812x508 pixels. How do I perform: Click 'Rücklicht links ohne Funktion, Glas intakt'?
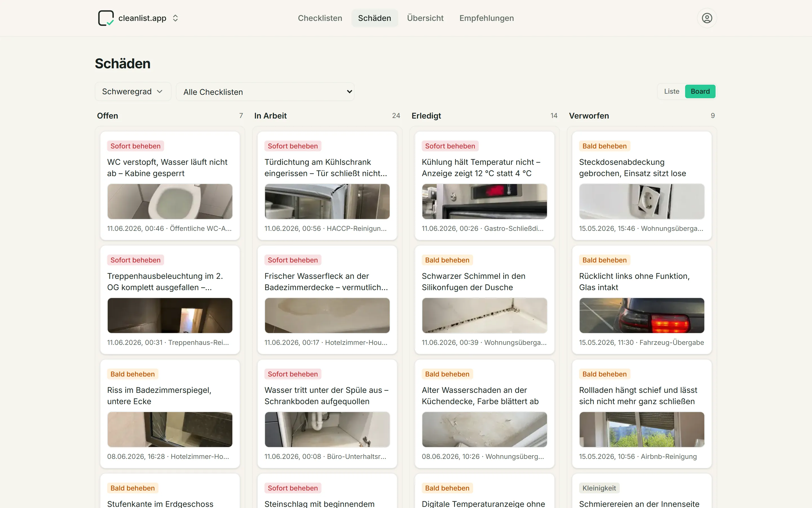coord(634,282)
